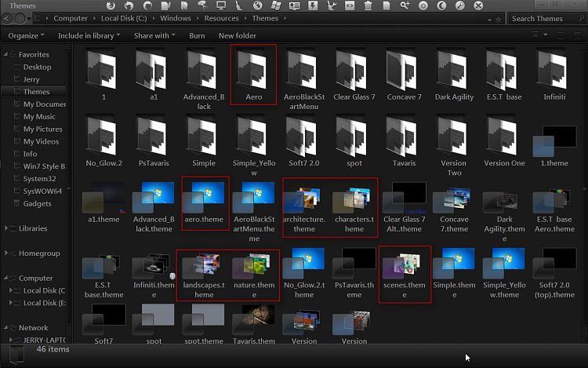Image resolution: width=588 pixels, height=368 pixels.
Task: Select Jerry in Favorites
Action: point(31,79)
